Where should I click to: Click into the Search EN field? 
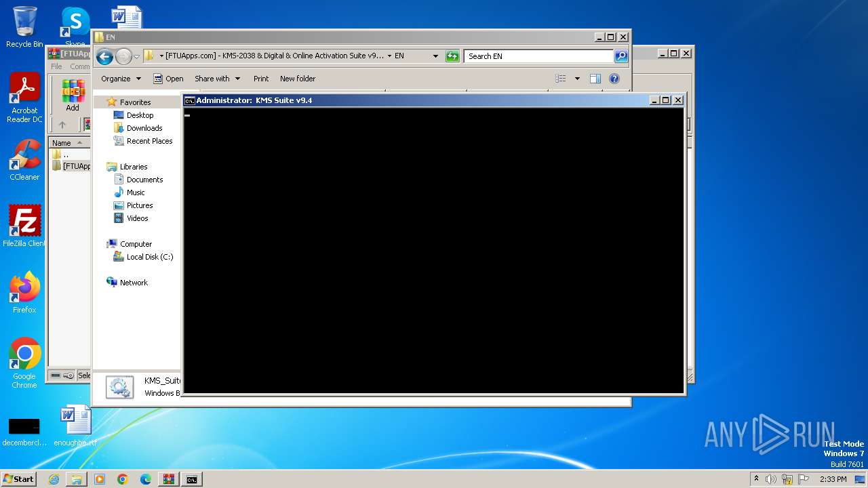tap(539, 56)
